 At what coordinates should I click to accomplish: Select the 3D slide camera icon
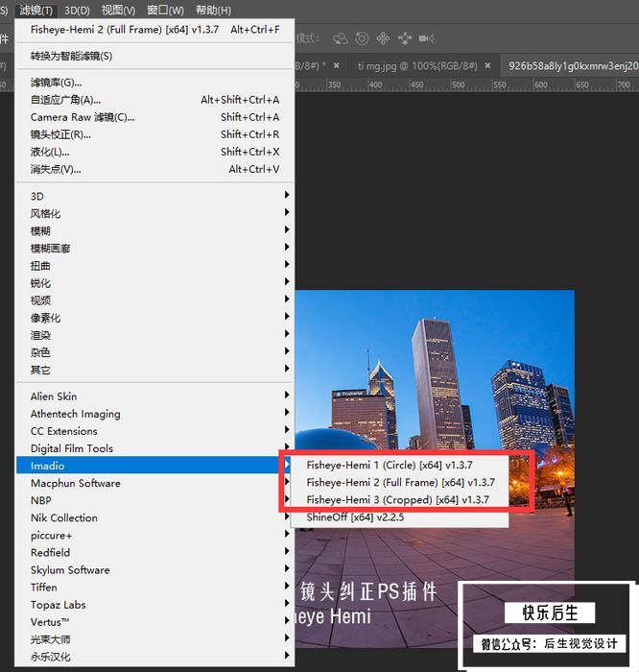coord(405,38)
